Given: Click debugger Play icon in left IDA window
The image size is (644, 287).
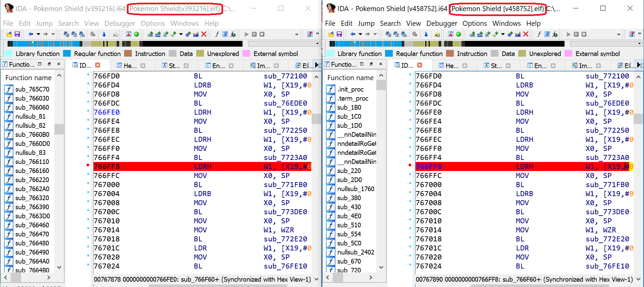Looking at the screenshot, I should pos(247,34).
